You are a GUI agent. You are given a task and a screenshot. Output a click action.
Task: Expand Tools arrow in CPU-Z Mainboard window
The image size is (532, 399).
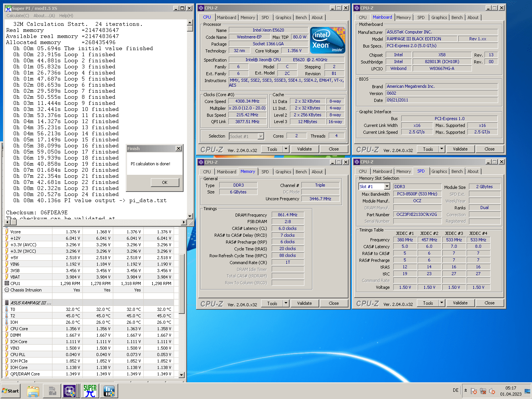tap(442, 149)
